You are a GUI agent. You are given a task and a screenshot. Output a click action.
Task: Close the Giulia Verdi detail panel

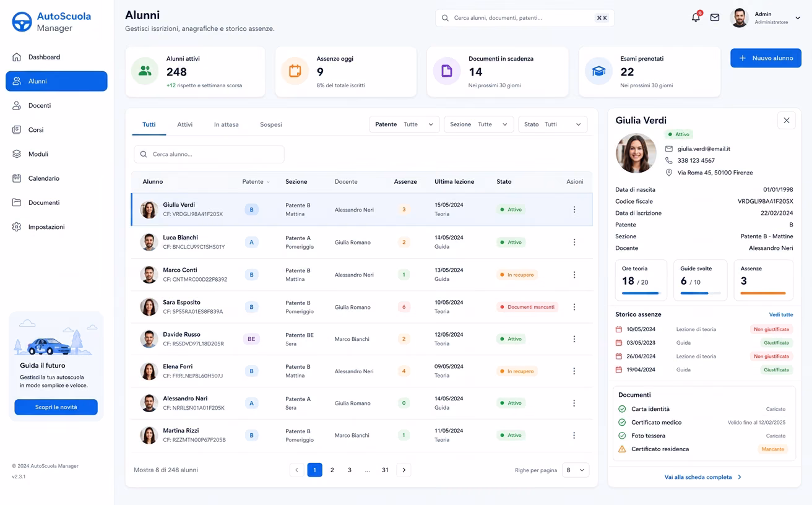click(x=787, y=121)
